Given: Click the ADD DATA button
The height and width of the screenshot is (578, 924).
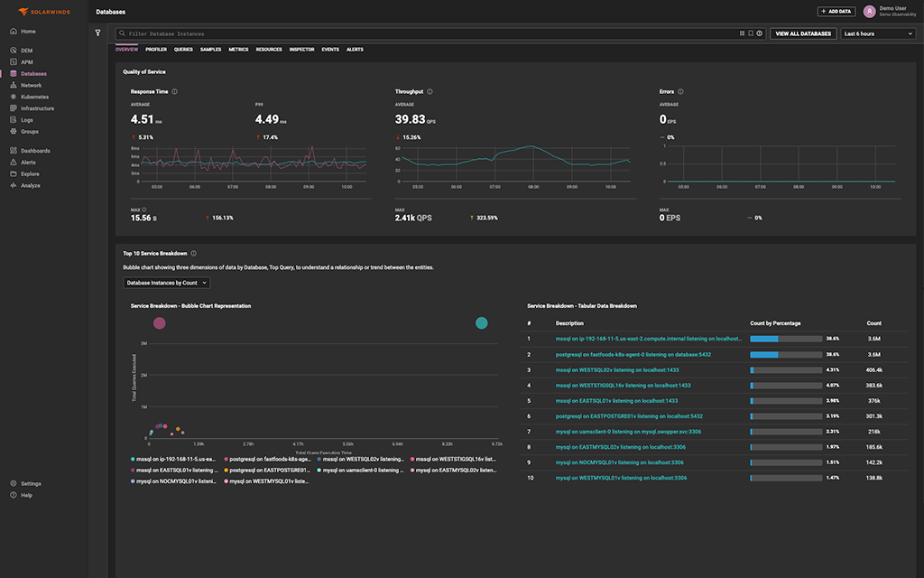Looking at the screenshot, I should click(x=835, y=11).
